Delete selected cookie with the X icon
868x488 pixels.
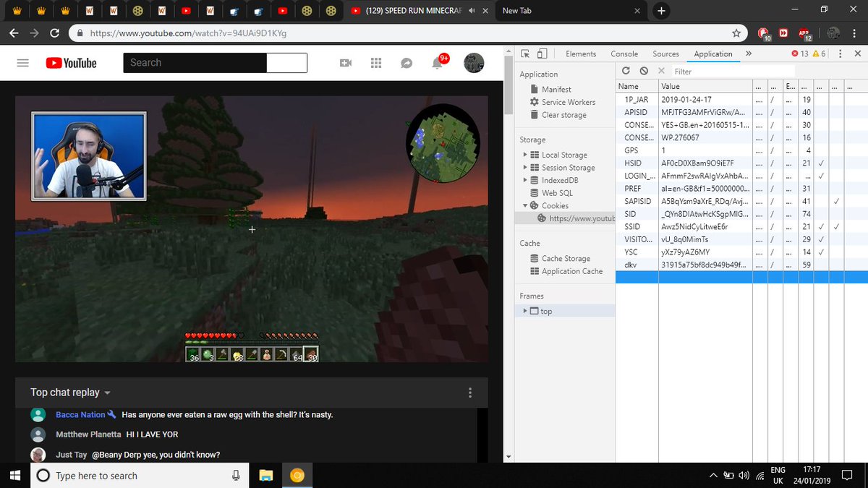pos(661,71)
